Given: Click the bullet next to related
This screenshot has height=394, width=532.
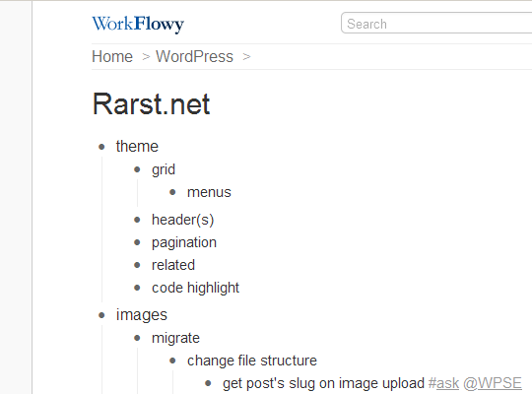Looking at the screenshot, I should 137,265.
